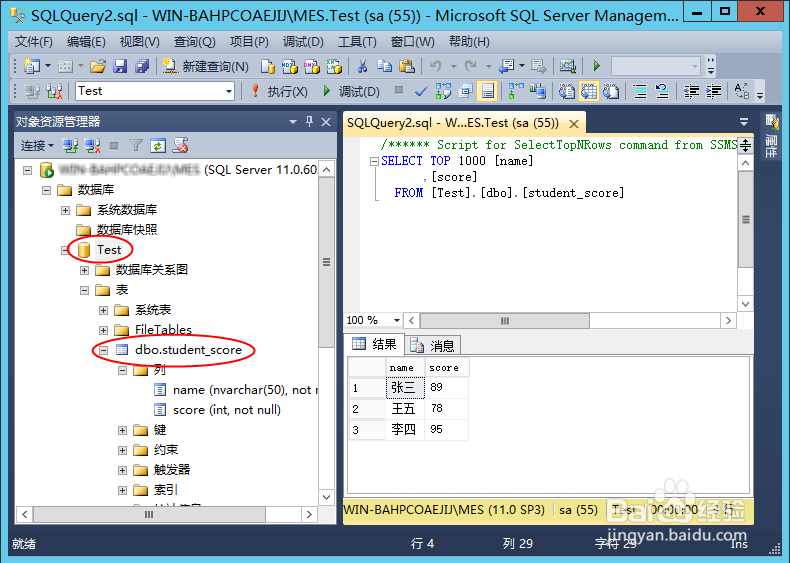This screenshot has width=790, height=563.
Task: Collapse the SELECT statement outline toggle
Action: pyautogui.click(x=374, y=161)
